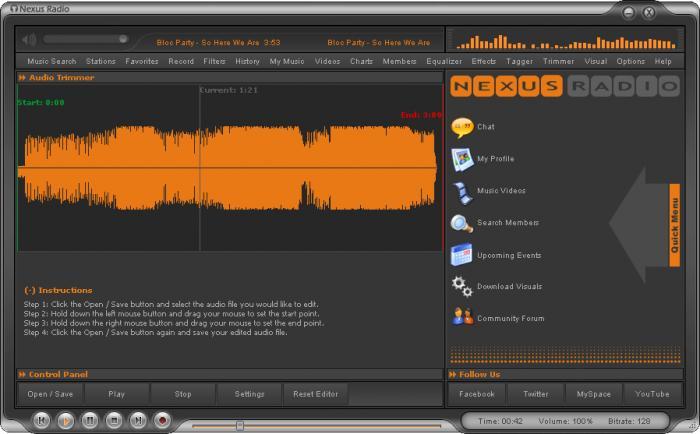Screen dimensions: 700x434
Task: Collapse the Instructions section
Action: pyautogui.click(x=29, y=291)
